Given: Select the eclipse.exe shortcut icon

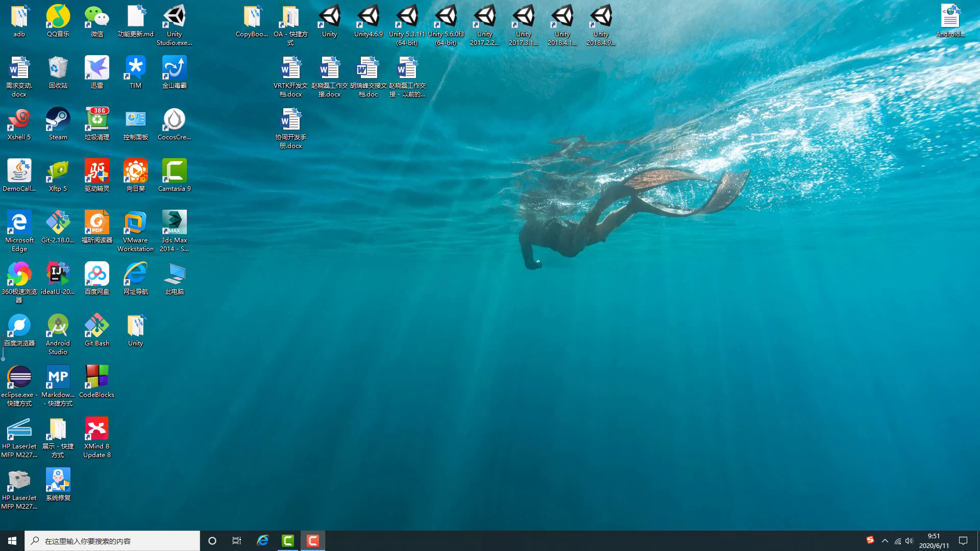Looking at the screenshot, I should [x=19, y=386].
